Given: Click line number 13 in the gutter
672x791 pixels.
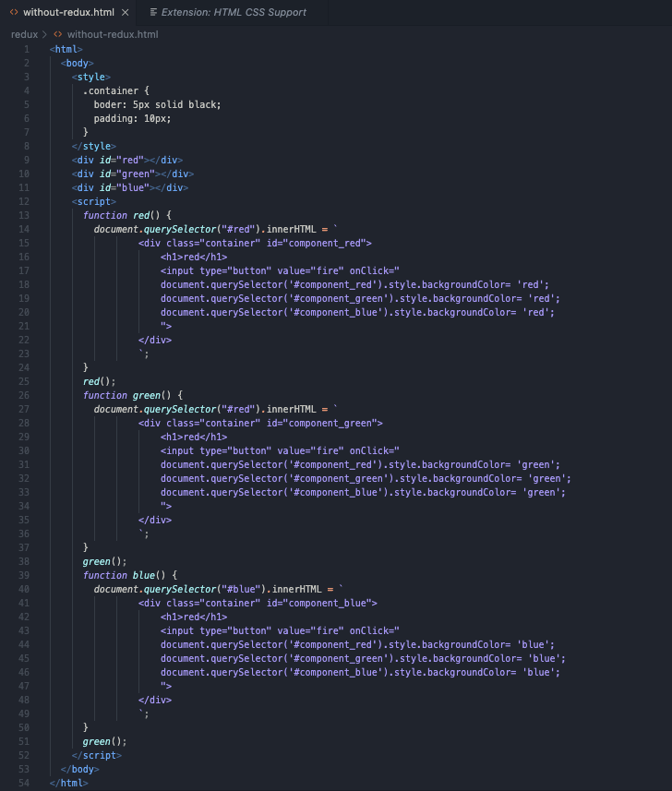Looking at the screenshot, I should pyautogui.click(x=24, y=215).
